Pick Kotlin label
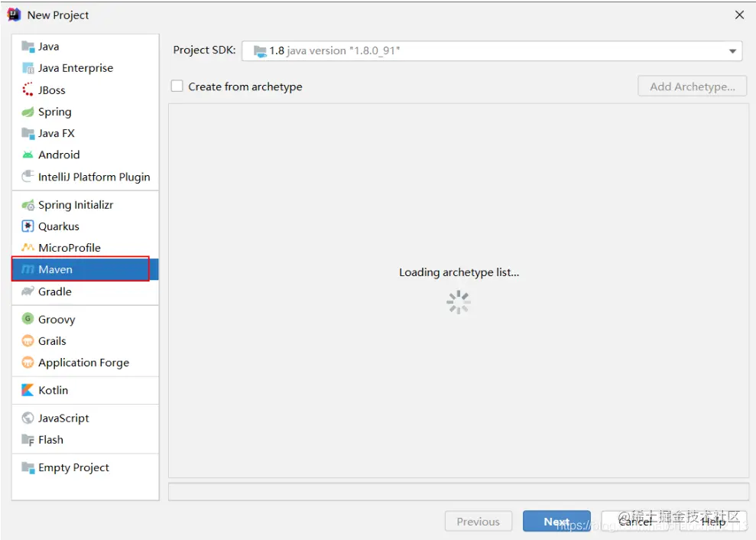The height and width of the screenshot is (540, 756). pos(53,390)
